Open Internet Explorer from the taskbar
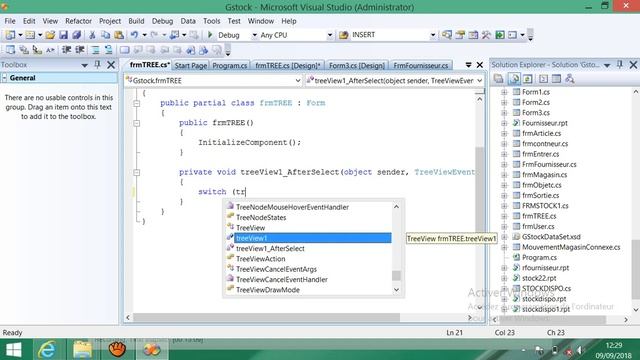 pos(47,350)
